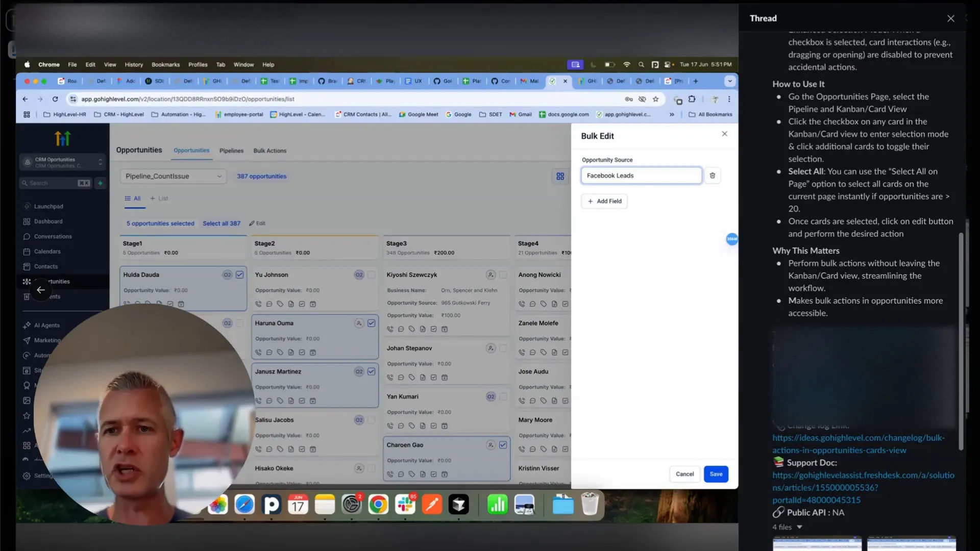Click the green quick-action bolt next to Search

tap(100, 183)
